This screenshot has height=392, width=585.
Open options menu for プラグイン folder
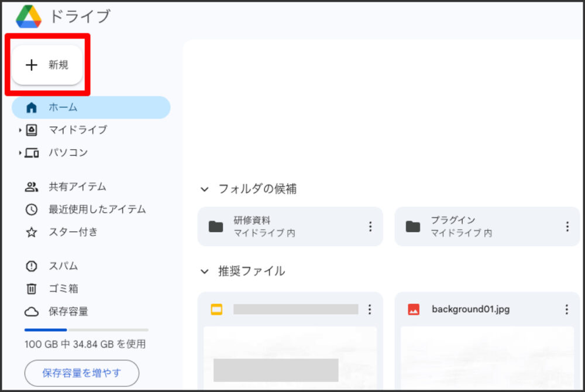(566, 226)
